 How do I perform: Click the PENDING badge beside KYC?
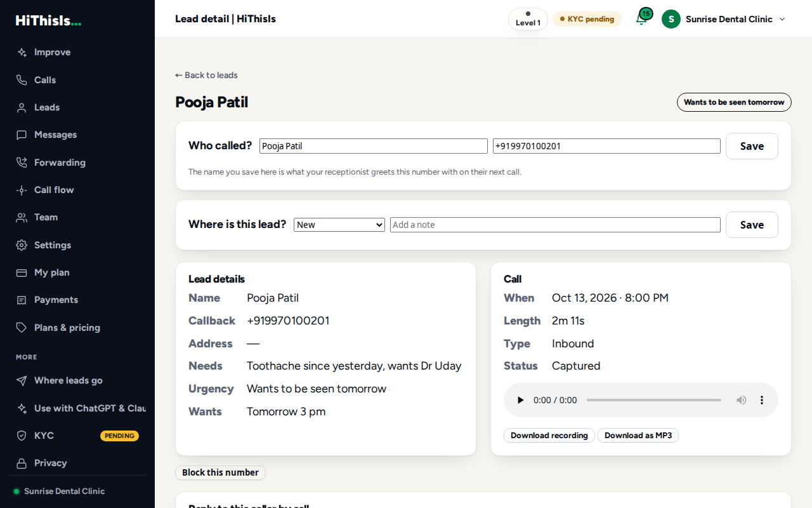pos(119,436)
